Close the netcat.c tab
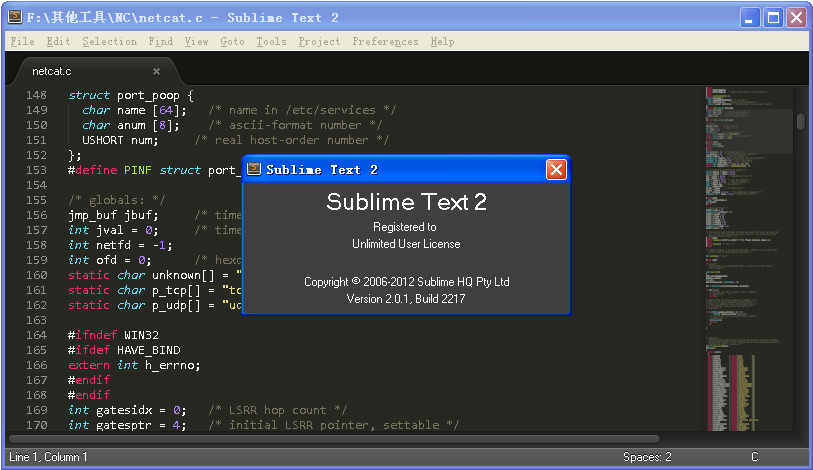This screenshot has width=813, height=470. (x=156, y=71)
